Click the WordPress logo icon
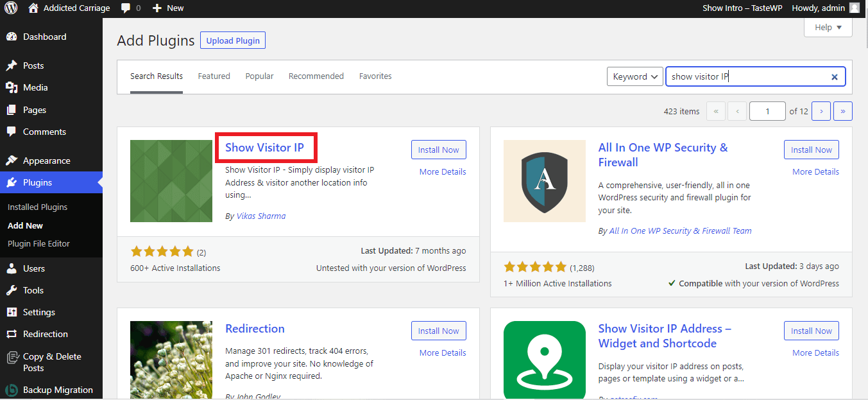868x400 pixels. click(11, 8)
